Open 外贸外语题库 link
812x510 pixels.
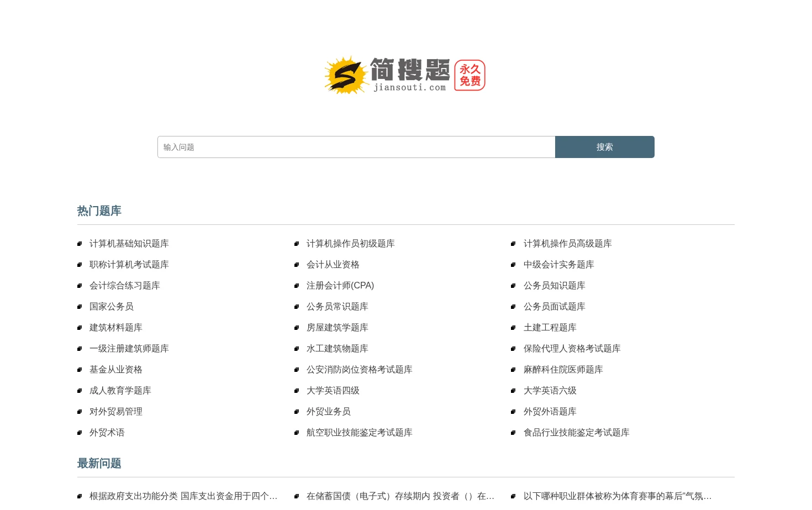[550, 412]
